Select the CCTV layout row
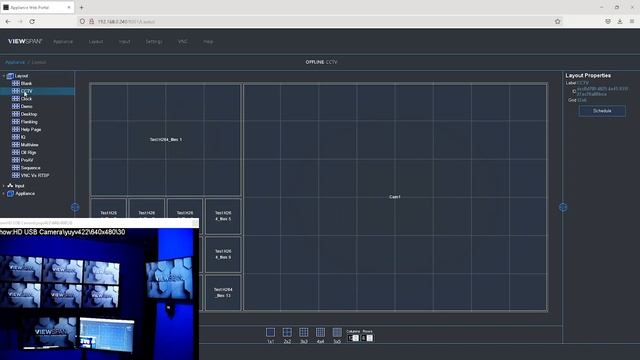The image size is (640, 360). [37, 91]
